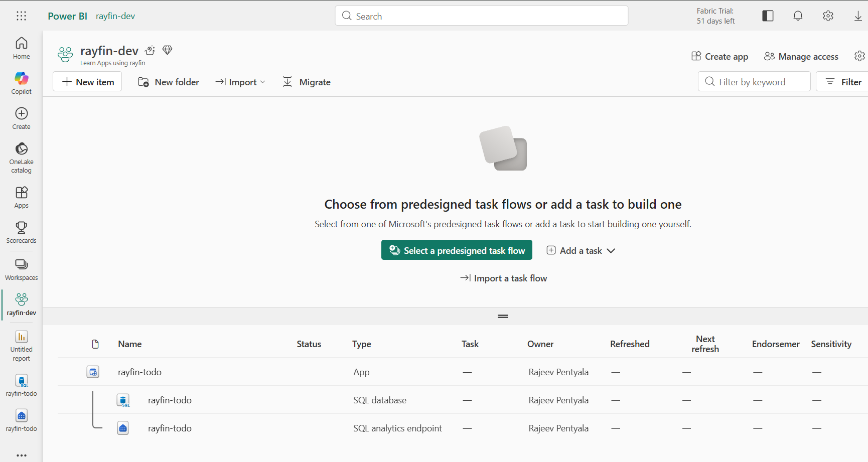Open notifications bell
868x462 pixels.
click(798, 16)
